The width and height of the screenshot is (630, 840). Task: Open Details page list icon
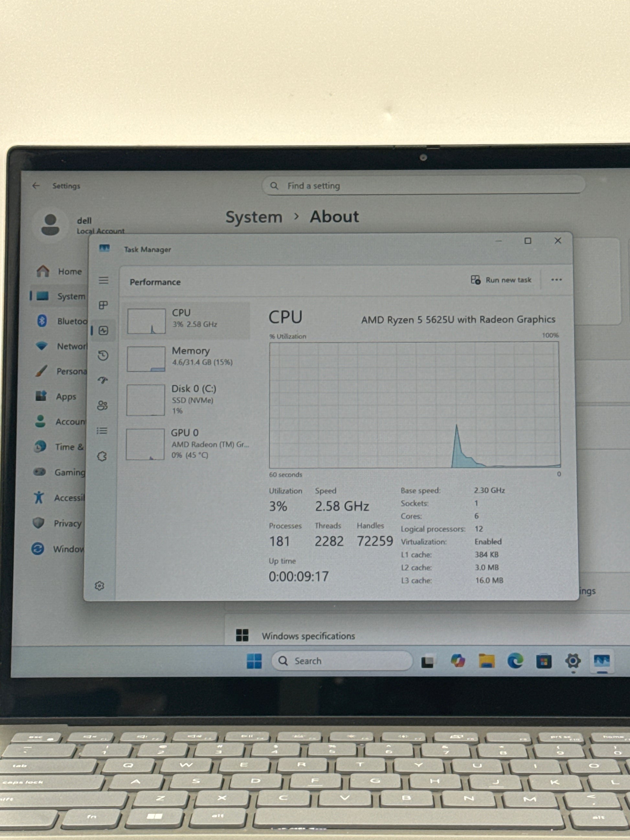(102, 431)
